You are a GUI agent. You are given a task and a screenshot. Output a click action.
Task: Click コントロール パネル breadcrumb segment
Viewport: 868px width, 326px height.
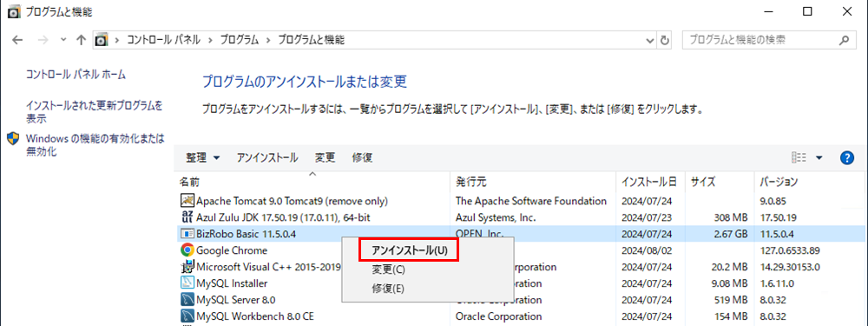click(163, 40)
